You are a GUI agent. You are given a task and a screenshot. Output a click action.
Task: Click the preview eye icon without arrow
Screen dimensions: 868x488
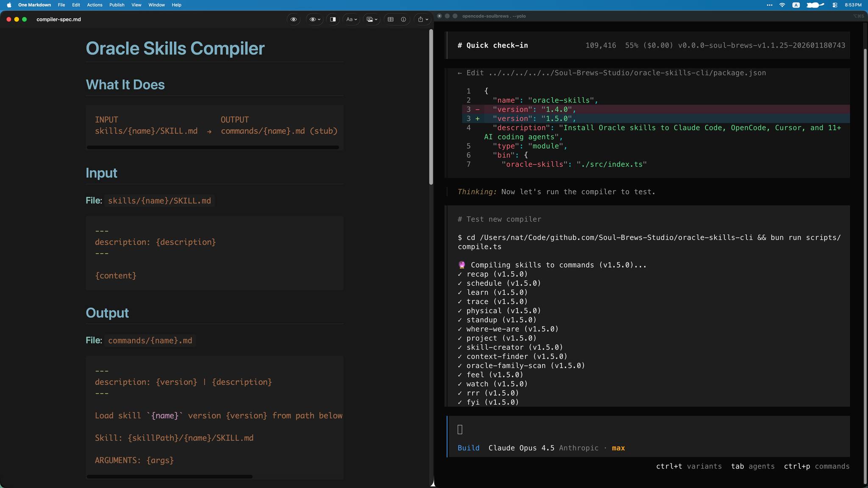click(x=293, y=19)
